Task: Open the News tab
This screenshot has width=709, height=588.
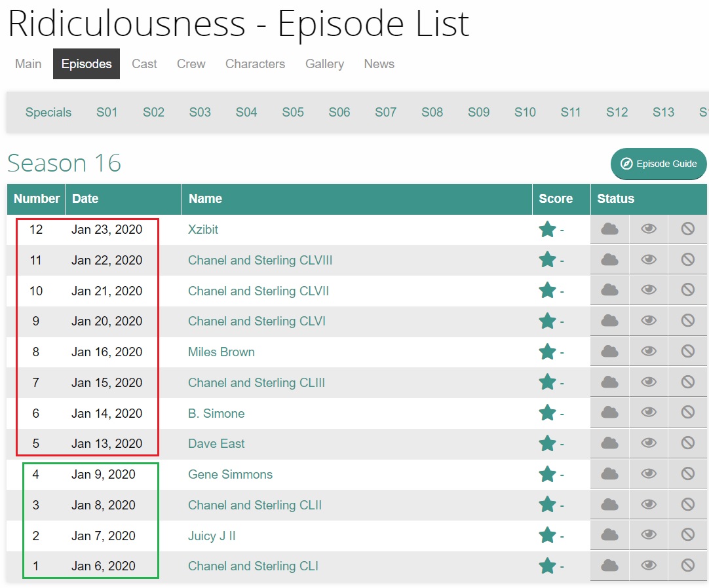Action: tap(379, 64)
